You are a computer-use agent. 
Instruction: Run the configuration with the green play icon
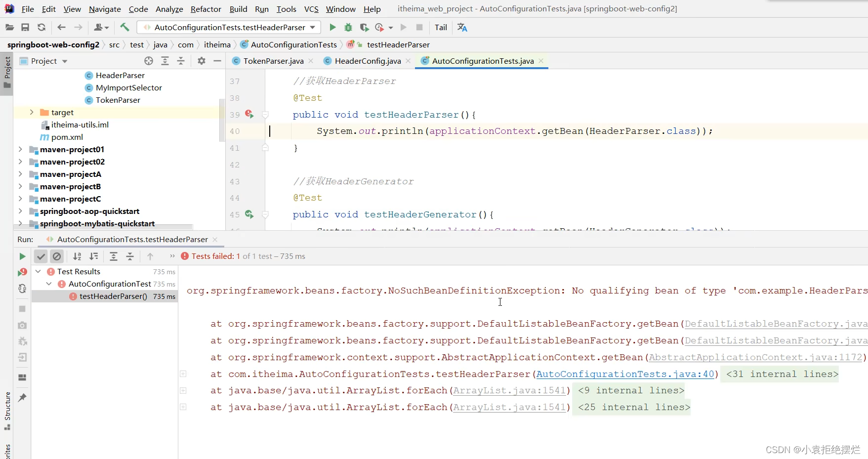(x=332, y=28)
